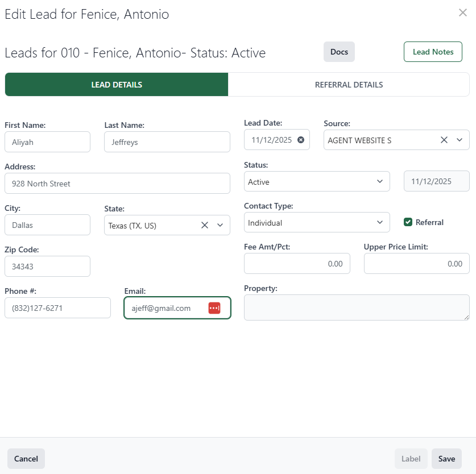Open the Source dropdown list

coord(458,139)
